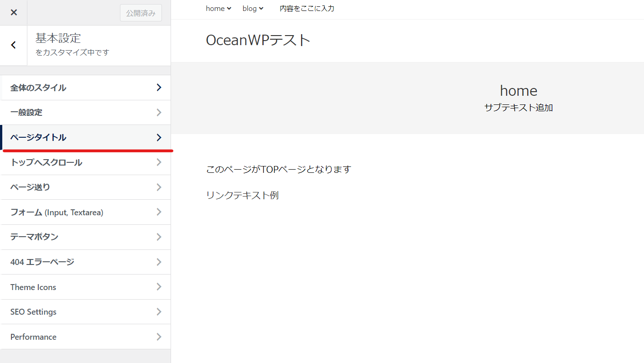Click the サブテキスト追加 subheading under home
This screenshot has height=363, width=644.
click(x=519, y=108)
